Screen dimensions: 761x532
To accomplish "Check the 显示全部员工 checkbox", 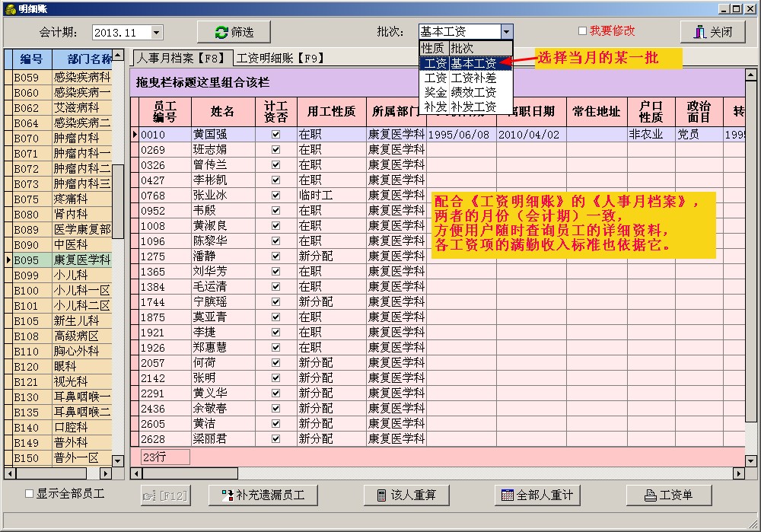I will click(30, 494).
